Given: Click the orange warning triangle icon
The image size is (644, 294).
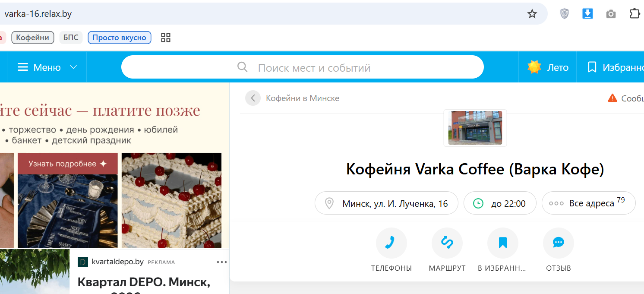Looking at the screenshot, I should click(612, 98).
